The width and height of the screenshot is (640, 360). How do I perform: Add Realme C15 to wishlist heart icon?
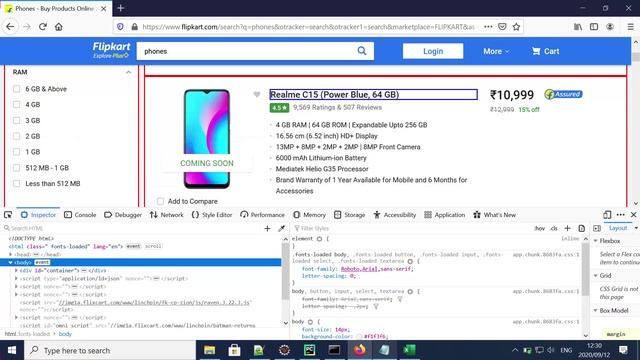(x=257, y=94)
